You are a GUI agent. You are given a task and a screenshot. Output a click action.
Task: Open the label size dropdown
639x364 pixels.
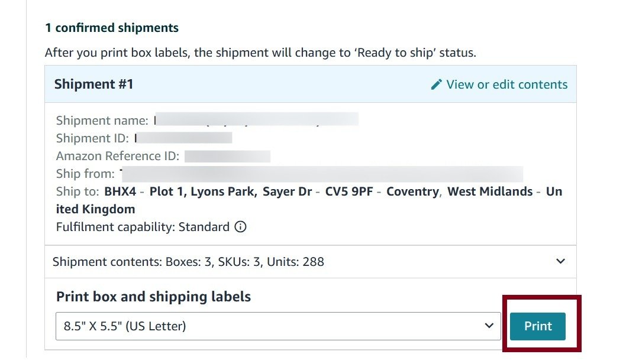277,326
